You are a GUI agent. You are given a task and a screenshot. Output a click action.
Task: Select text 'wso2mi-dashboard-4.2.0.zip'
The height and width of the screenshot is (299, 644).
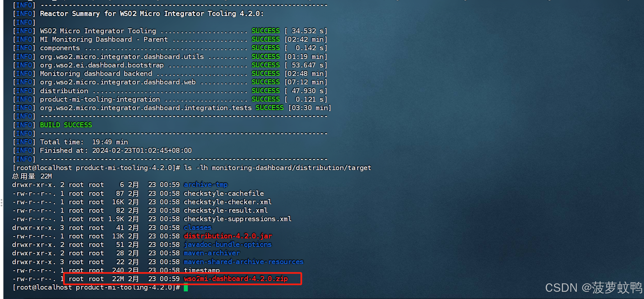[236, 279]
